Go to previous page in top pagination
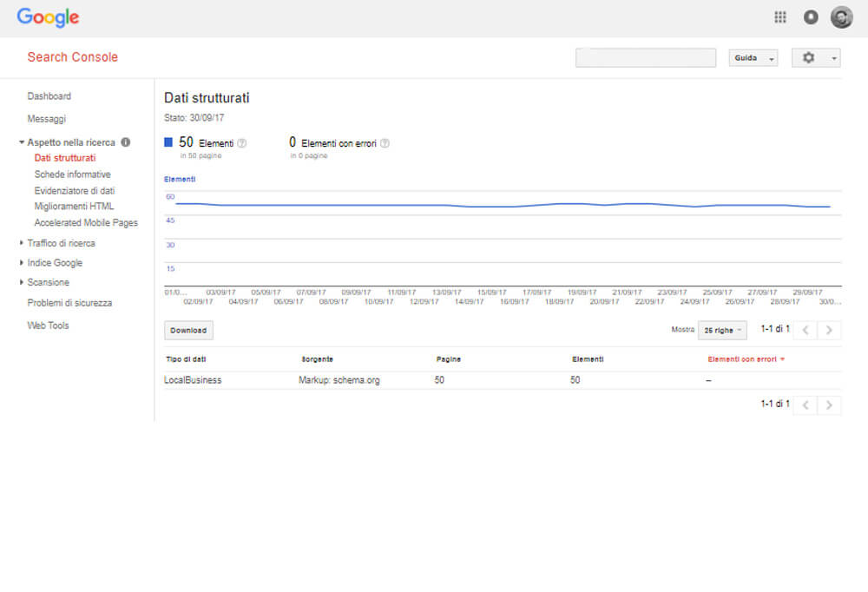The width and height of the screenshot is (868, 592). (x=806, y=330)
